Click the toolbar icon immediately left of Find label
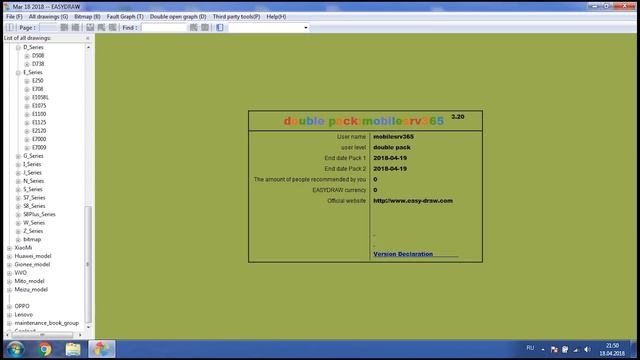This screenshot has width=640, height=360. (113, 27)
